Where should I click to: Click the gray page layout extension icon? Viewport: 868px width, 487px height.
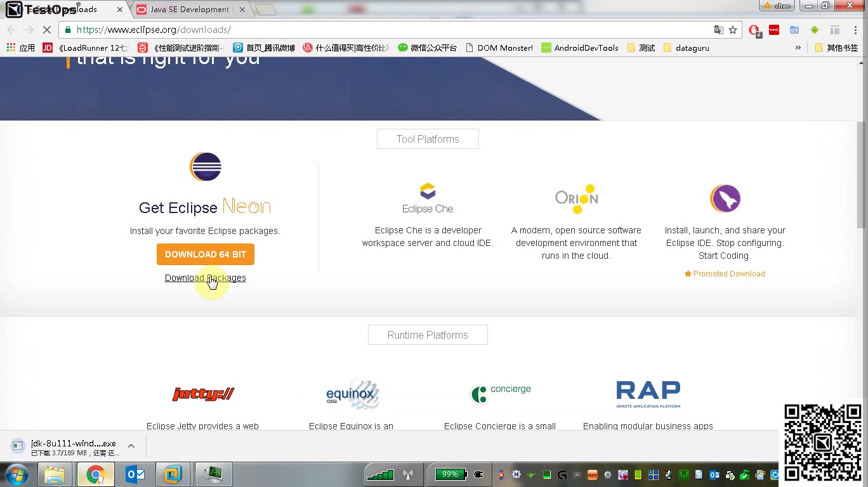click(x=835, y=30)
